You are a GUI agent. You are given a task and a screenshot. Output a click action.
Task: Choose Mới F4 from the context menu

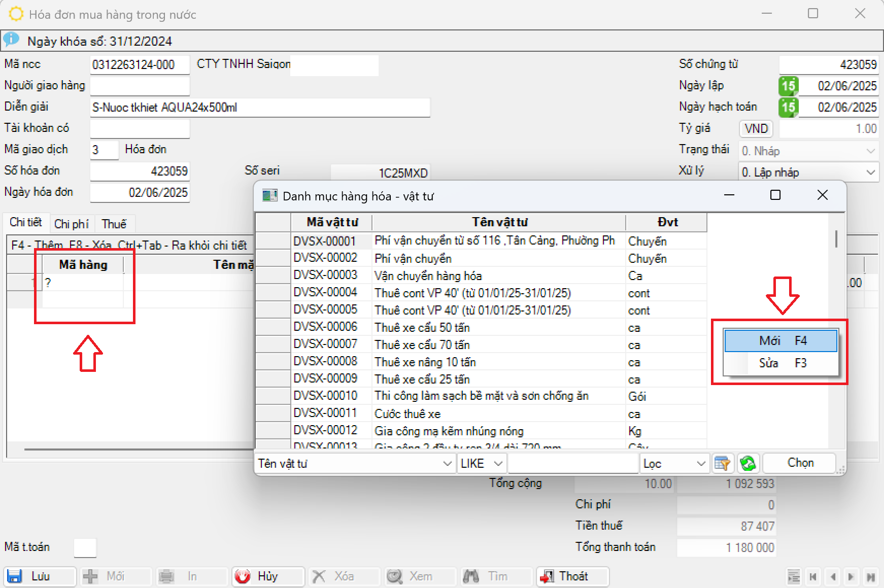(x=781, y=341)
